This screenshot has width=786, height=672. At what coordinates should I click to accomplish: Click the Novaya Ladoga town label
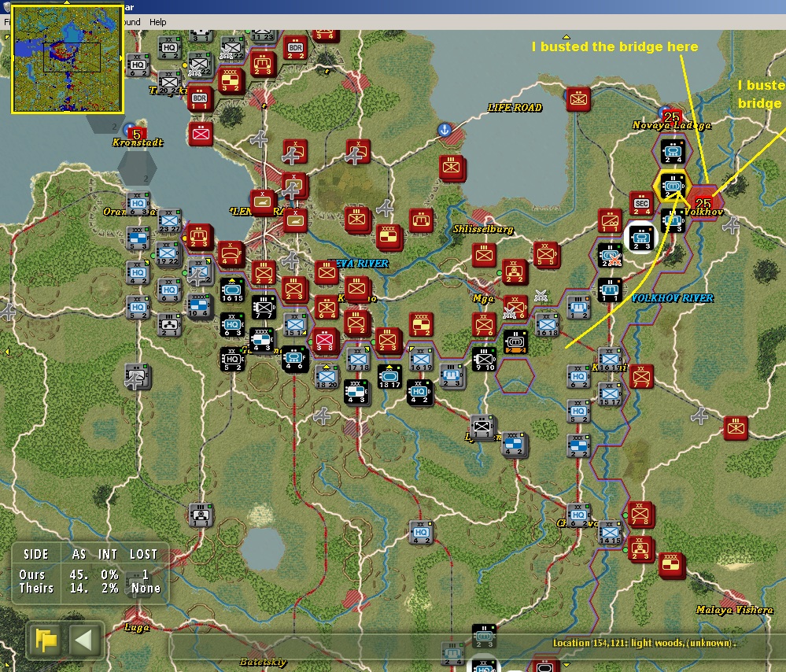[x=671, y=125]
